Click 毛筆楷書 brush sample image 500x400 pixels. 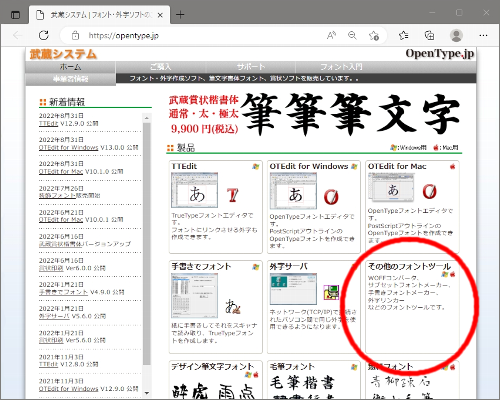pyautogui.click(x=302, y=383)
